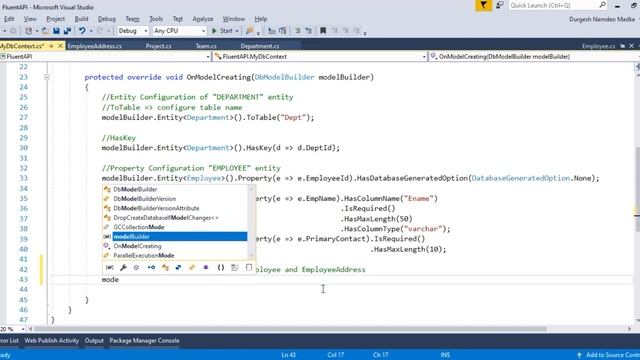Open the Undo history dropdown arrow
Screen dimensions: 640x360
[x=91, y=31]
